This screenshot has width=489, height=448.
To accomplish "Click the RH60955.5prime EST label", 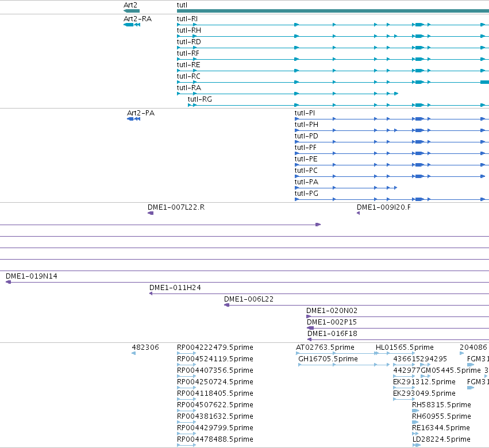I will click(x=441, y=416).
